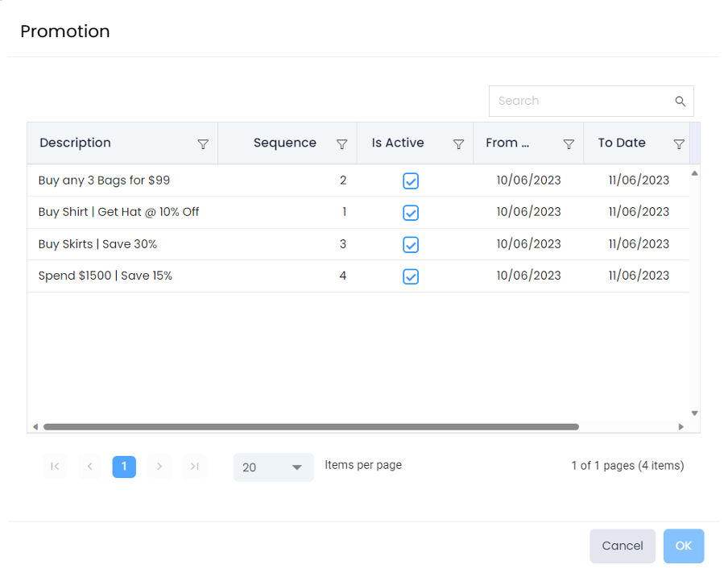Viewport: 728px width, 577px height.
Task: Toggle Is Active for Buy Skirts promotion
Action: click(x=411, y=245)
